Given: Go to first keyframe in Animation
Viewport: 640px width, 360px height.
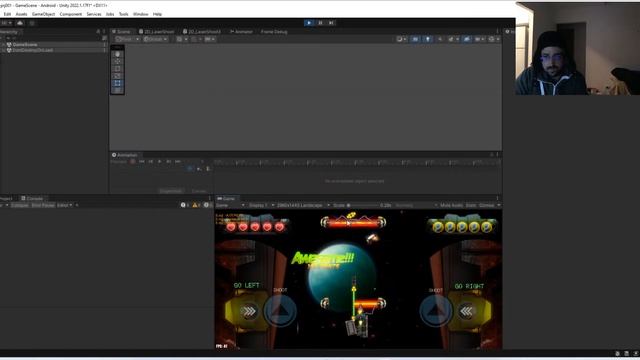Looking at the screenshot, I should (142, 162).
